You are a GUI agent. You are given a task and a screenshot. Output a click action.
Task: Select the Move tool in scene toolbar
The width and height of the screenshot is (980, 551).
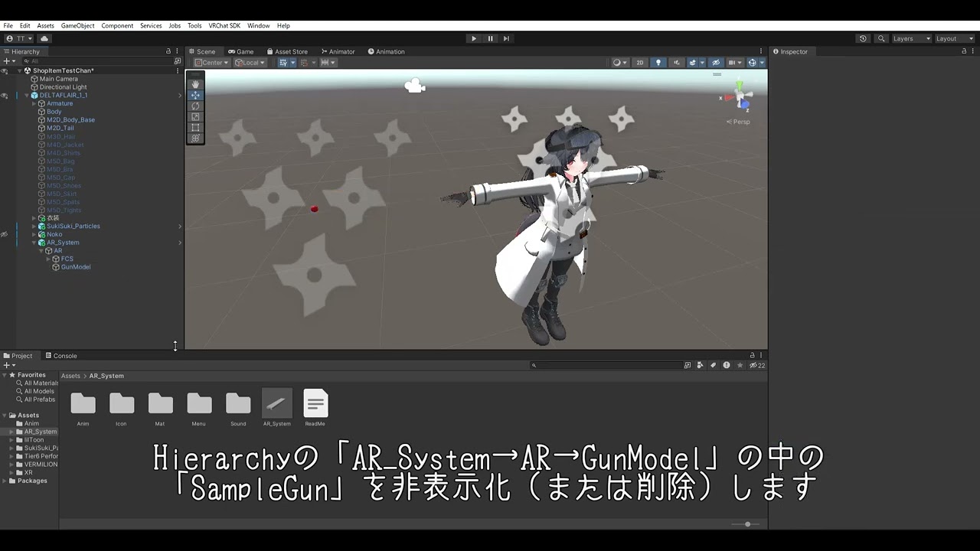195,95
